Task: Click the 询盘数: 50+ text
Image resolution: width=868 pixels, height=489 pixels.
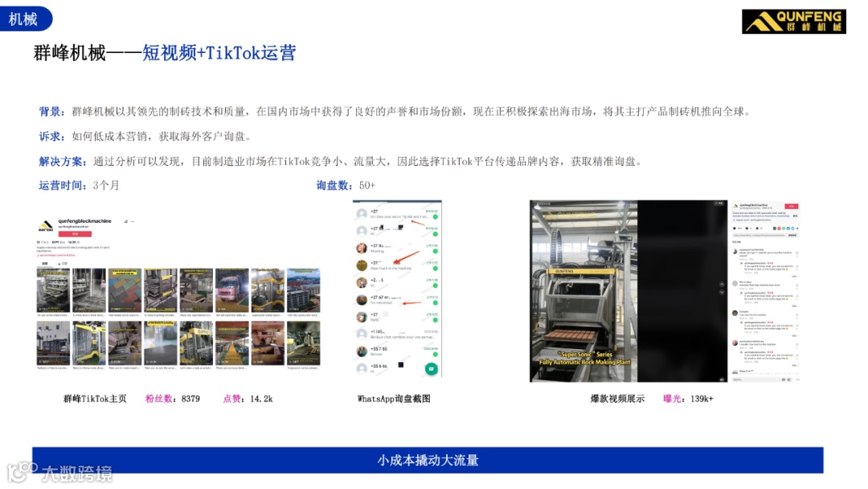Action: (x=346, y=186)
